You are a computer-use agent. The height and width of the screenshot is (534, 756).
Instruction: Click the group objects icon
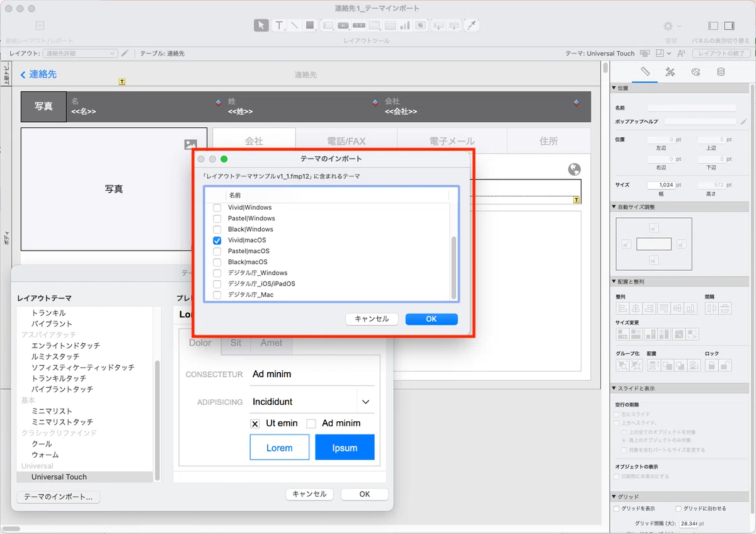pyautogui.click(x=622, y=365)
